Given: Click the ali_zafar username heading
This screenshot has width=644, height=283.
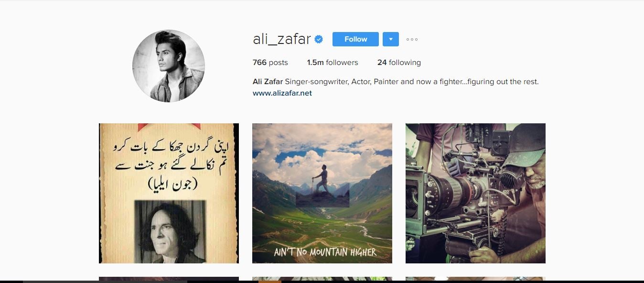Looking at the screenshot, I should tap(282, 39).
